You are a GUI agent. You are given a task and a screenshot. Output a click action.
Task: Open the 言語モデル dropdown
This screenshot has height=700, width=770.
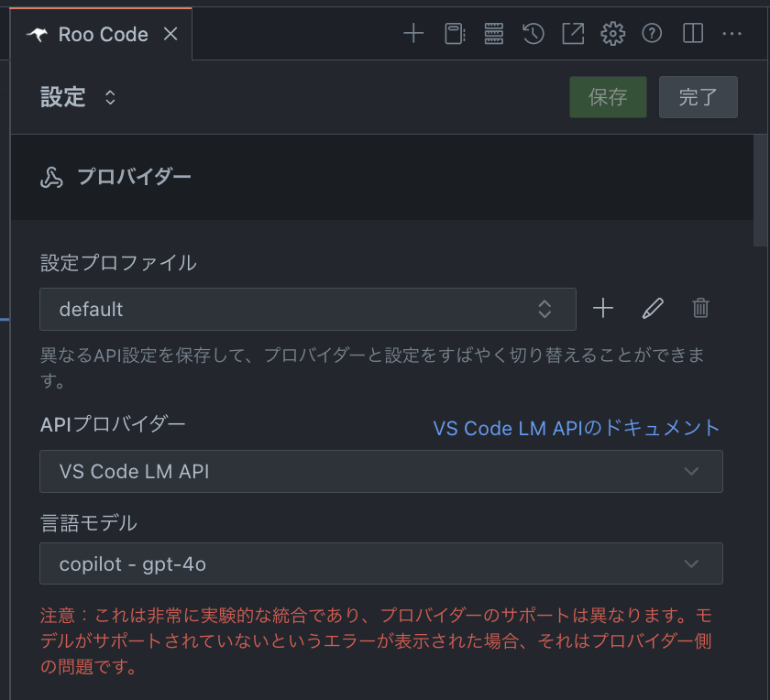[381, 563]
